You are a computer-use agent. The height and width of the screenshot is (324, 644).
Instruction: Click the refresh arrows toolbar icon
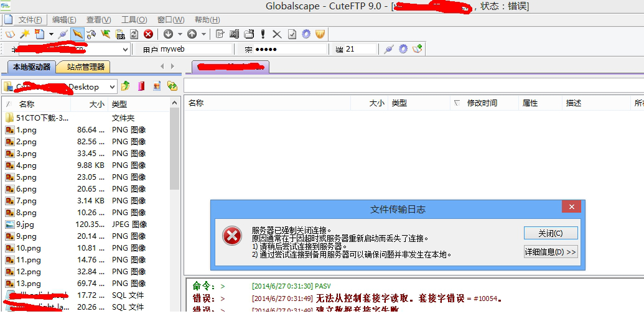coord(134,34)
